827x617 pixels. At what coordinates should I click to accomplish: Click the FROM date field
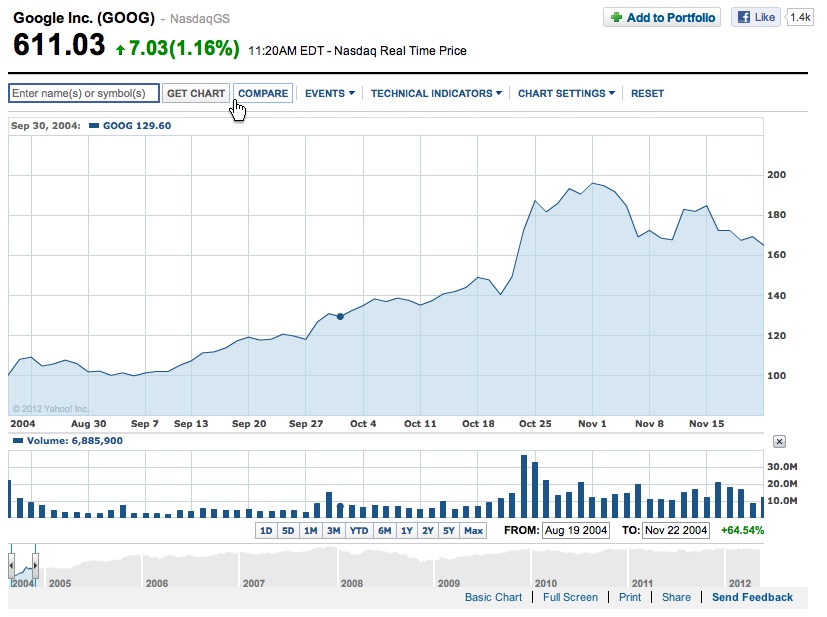[576, 531]
